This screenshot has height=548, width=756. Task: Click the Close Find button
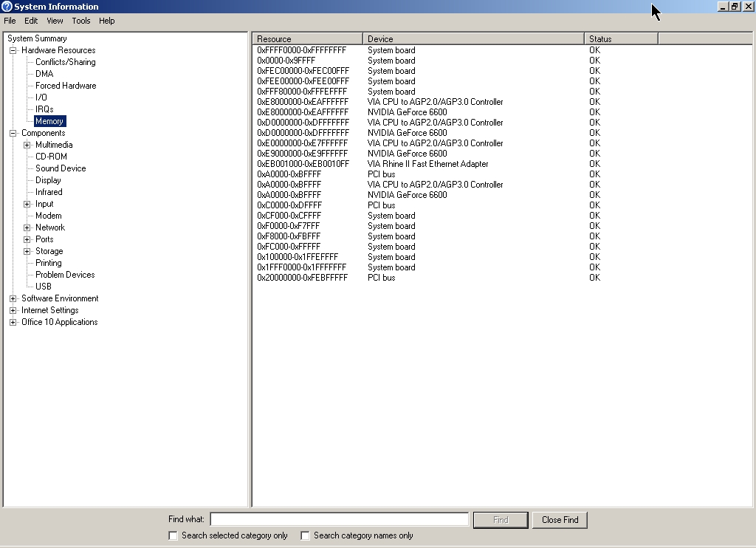pyautogui.click(x=560, y=520)
